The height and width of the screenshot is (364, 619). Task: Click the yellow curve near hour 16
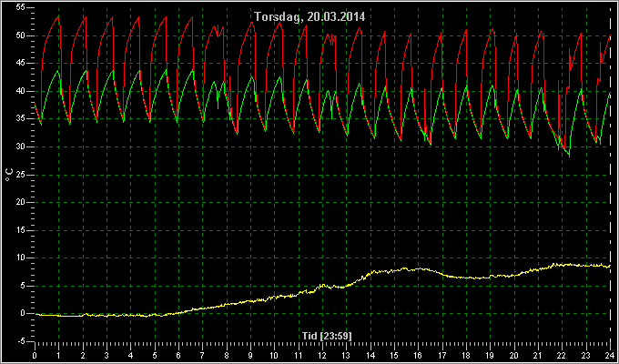pos(419,269)
